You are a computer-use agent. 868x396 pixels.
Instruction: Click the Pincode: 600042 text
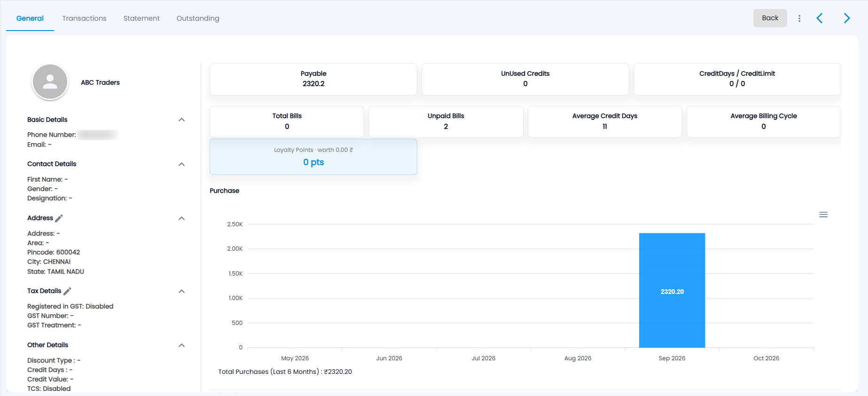point(54,253)
